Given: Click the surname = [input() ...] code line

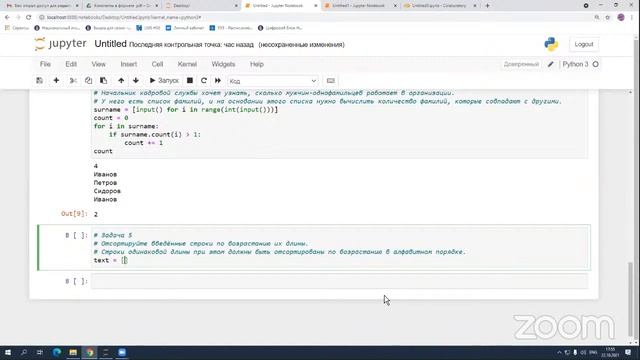Looking at the screenshot, I should tap(186, 110).
